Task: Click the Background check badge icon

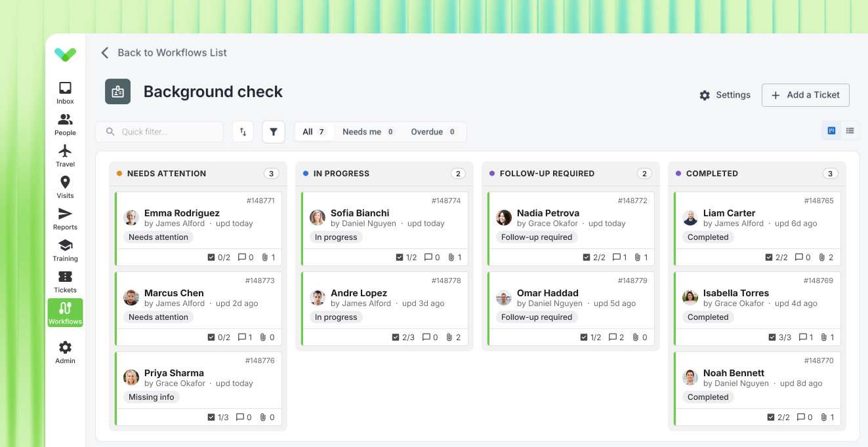Action: pos(118,92)
